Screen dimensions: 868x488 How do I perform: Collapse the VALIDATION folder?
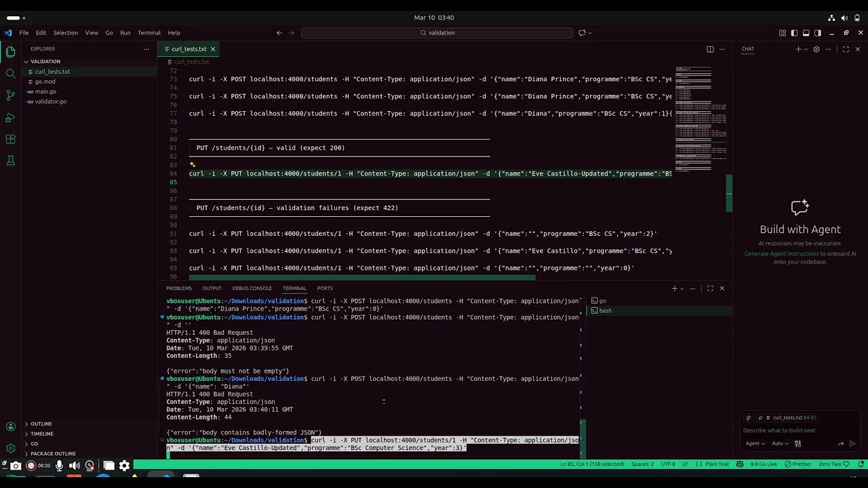[45, 61]
